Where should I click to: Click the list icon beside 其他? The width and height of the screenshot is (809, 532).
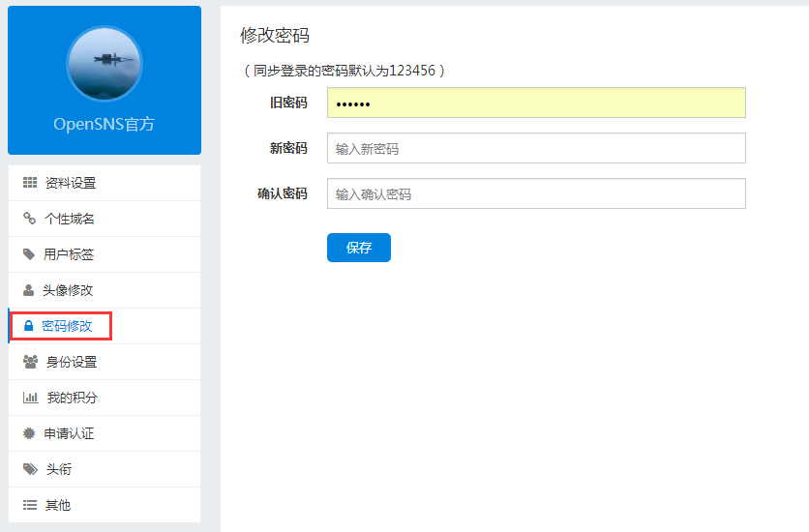pyautogui.click(x=30, y=505)
